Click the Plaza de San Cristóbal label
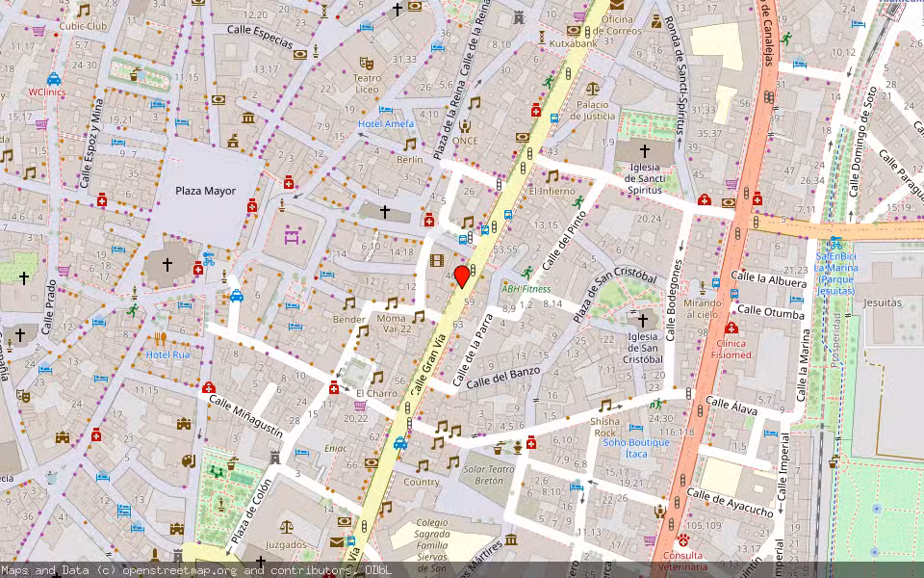Viewport: 924px width, 578px height. (615, 294)
